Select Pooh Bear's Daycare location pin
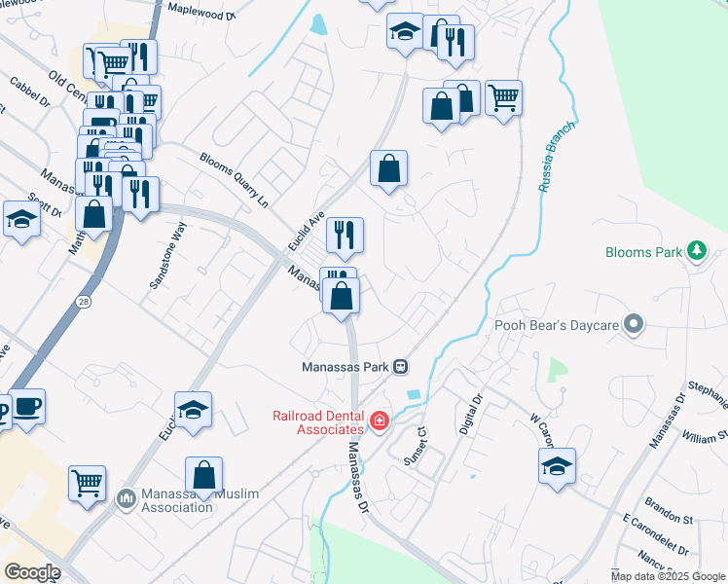This screenshot has height=584, width=728. [634, 324]
